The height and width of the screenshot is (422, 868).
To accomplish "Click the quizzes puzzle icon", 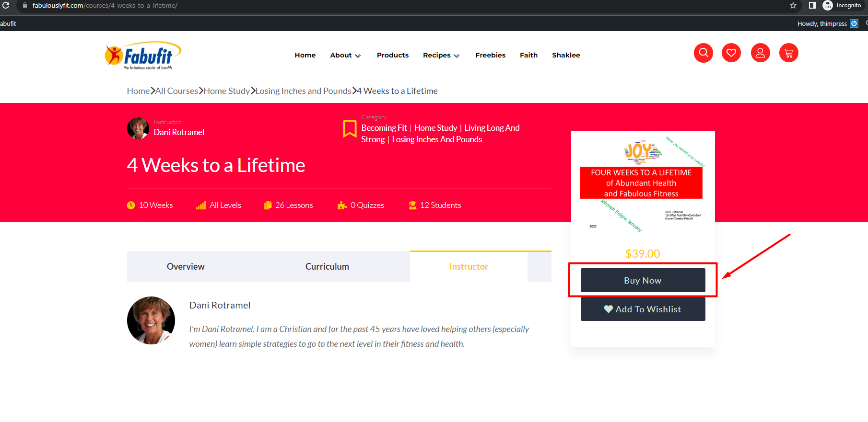I will click(342, 205).
